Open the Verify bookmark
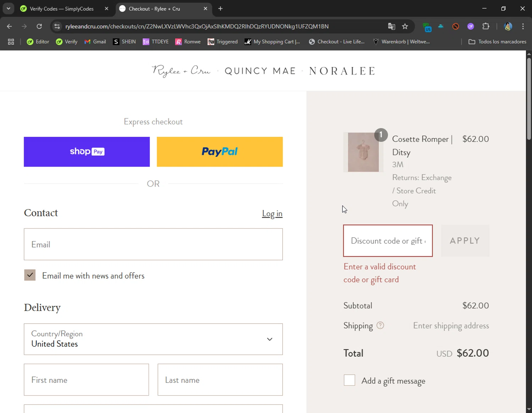 click(67, 41)
